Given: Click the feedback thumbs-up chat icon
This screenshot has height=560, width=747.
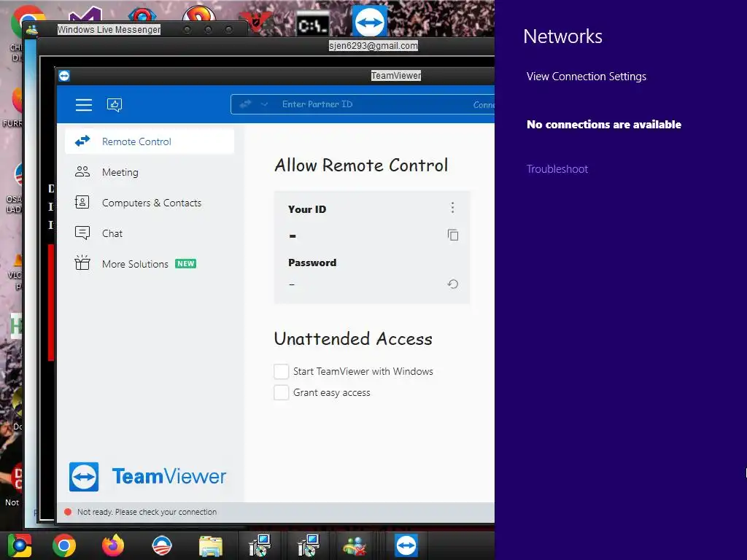Looking at the screenshot, I should tap(115, 105).
